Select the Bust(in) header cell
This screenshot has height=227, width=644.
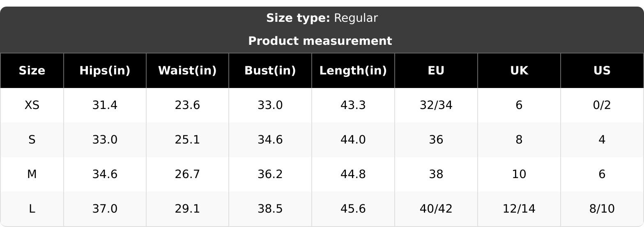click(x=270, y=71)
